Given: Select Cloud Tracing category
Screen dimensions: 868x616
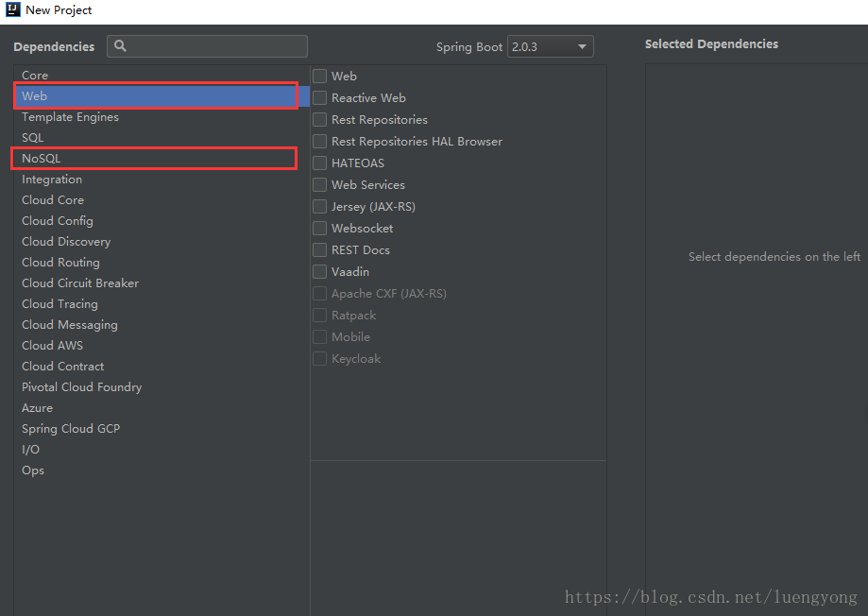Looking at the screenshot, I should click(x=162, y=303).
